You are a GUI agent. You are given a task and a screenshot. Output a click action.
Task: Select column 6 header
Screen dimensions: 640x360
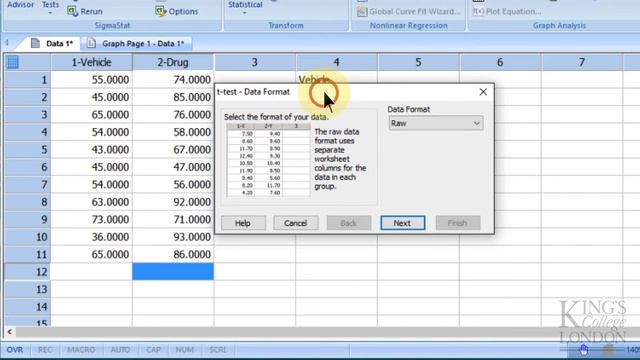pos(500,62)
